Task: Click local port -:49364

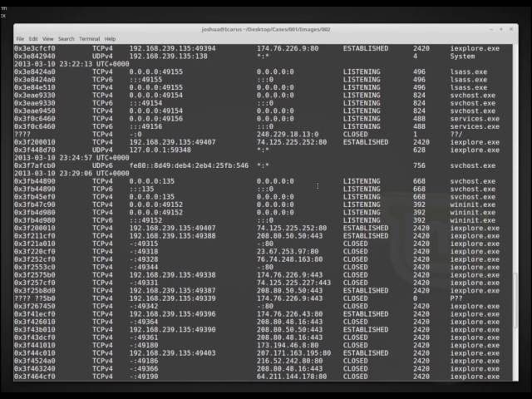Action: tap(144, 322)
